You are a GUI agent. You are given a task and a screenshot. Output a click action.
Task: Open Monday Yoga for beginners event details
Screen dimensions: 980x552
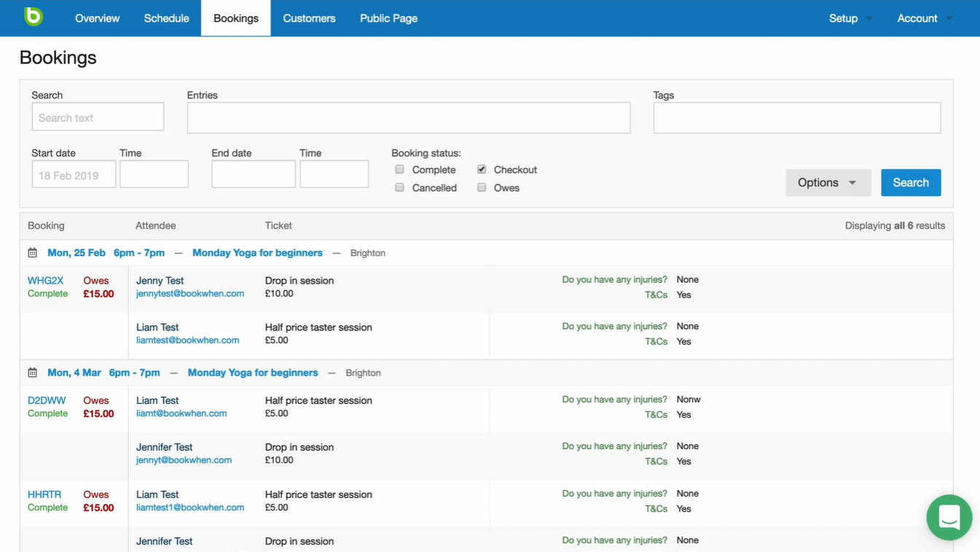coord(257,252)
